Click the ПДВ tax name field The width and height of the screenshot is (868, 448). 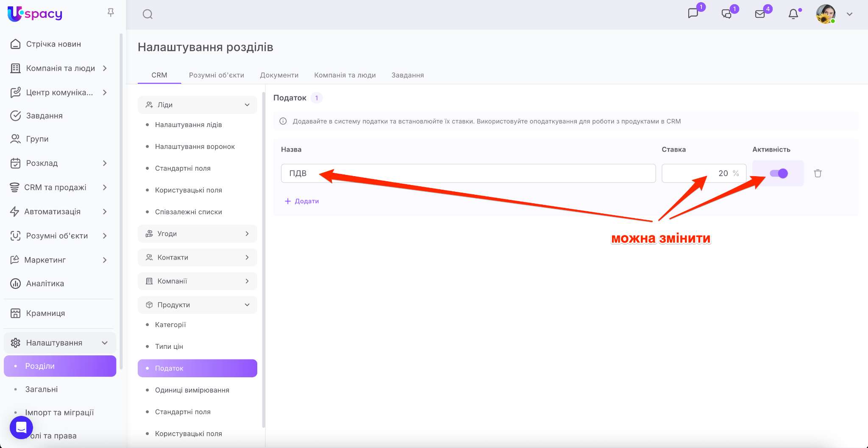click(x=468, y=173)
